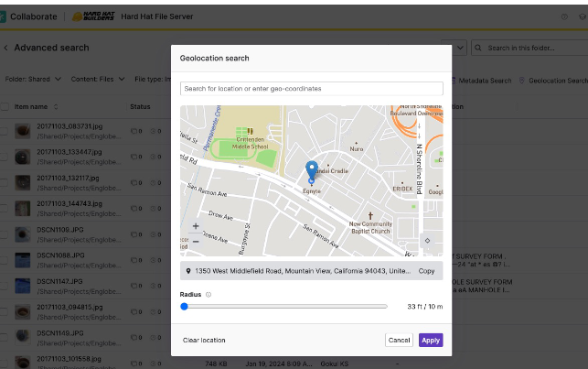Click the Radius slider handle
588x369 pixels.
click(185, 307)
